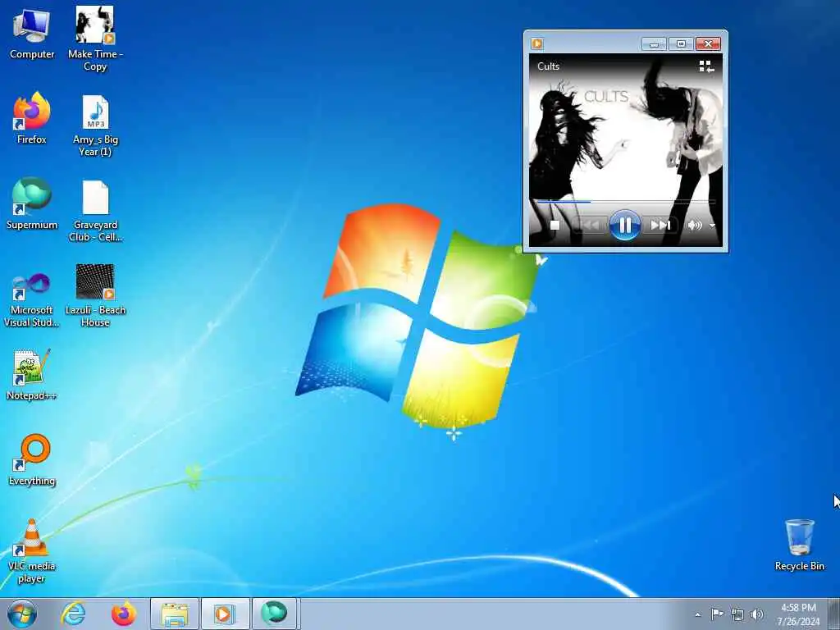Select the Notepad++ desktop shortcut
This screenshot has width=840, height=630.
tap(32, 374)
